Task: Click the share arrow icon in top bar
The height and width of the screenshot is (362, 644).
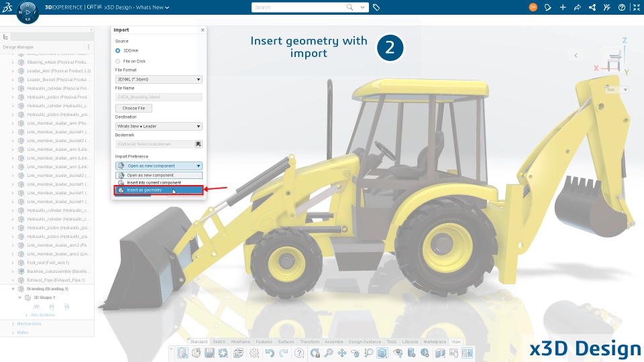Action: [578, 7]
